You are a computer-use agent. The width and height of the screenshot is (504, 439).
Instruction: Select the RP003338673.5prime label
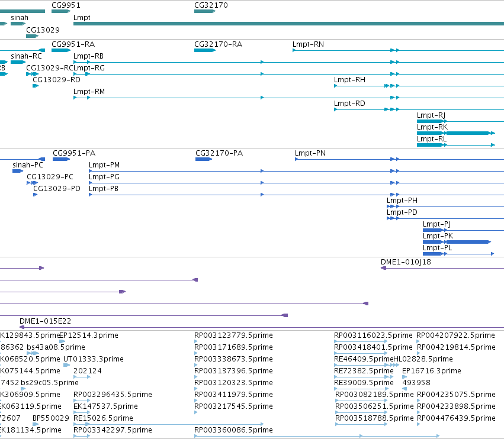pos(233,359)
